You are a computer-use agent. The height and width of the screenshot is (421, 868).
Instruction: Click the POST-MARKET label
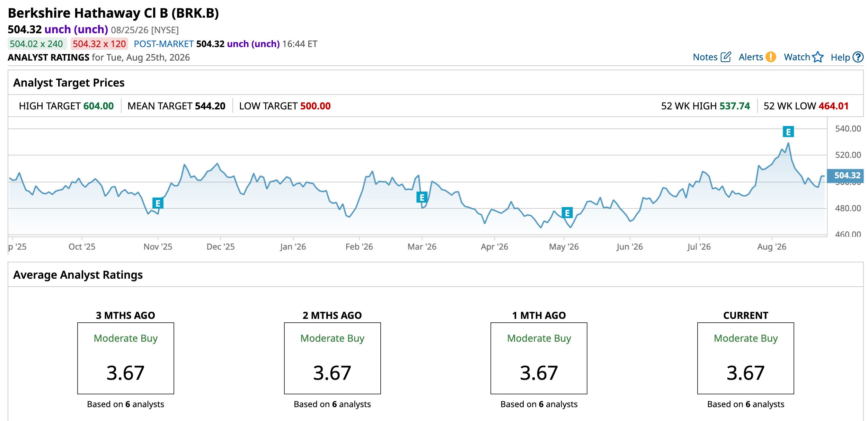(163, 44)
